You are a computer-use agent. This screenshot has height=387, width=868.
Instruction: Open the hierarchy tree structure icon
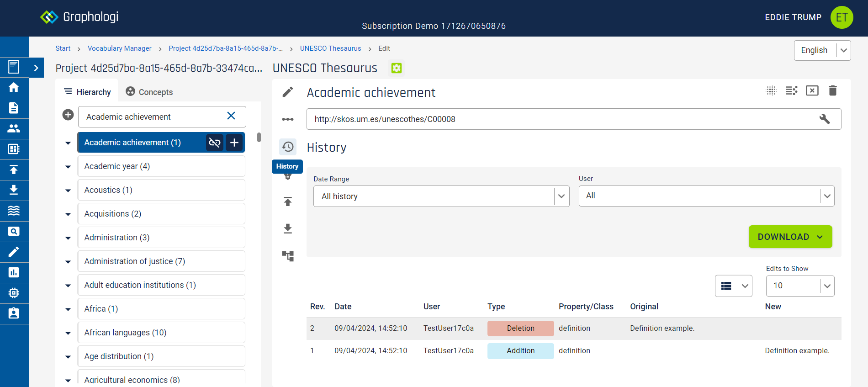[x=288, y=256]
